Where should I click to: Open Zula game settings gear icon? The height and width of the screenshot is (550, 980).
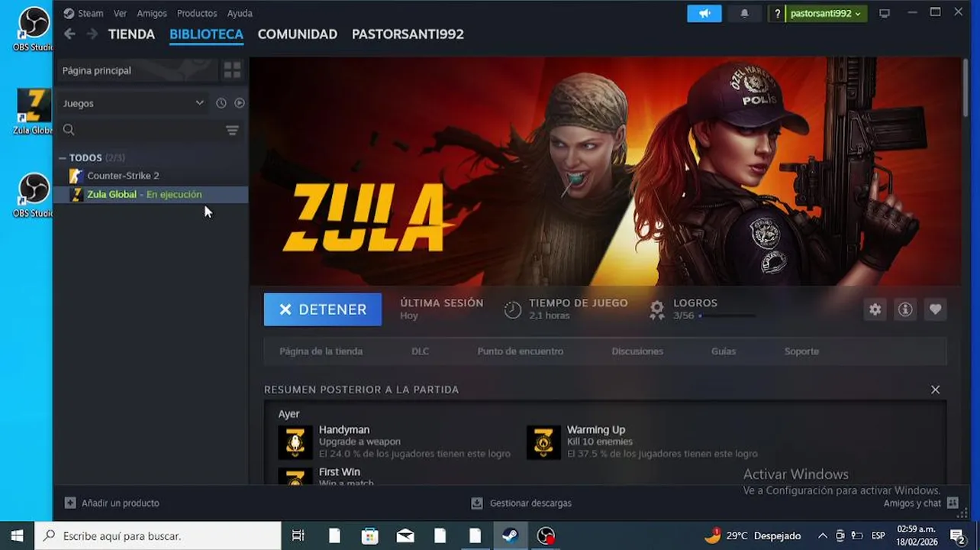[x=875, y=309]
